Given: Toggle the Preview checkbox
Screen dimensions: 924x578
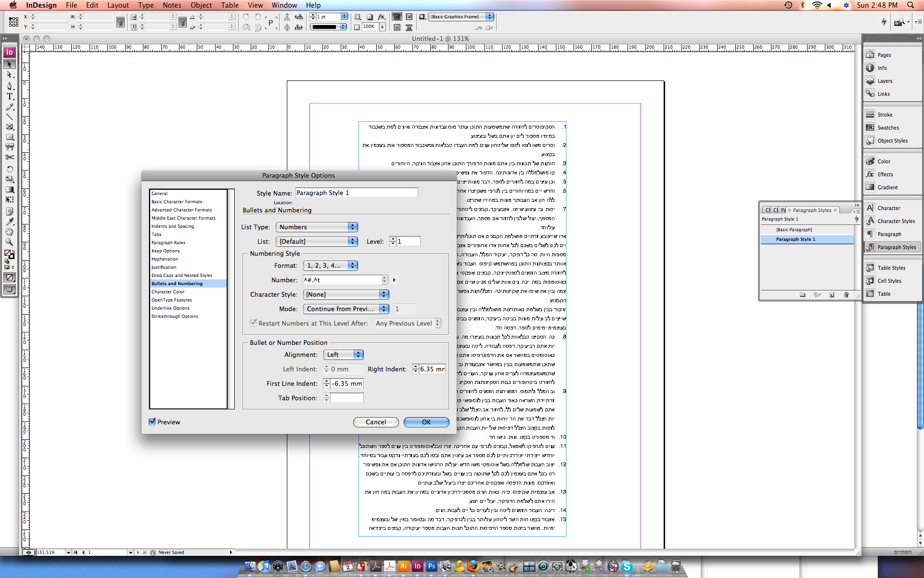Looking at the screenshot, I should pyautogui.click(x=153, y=422).
